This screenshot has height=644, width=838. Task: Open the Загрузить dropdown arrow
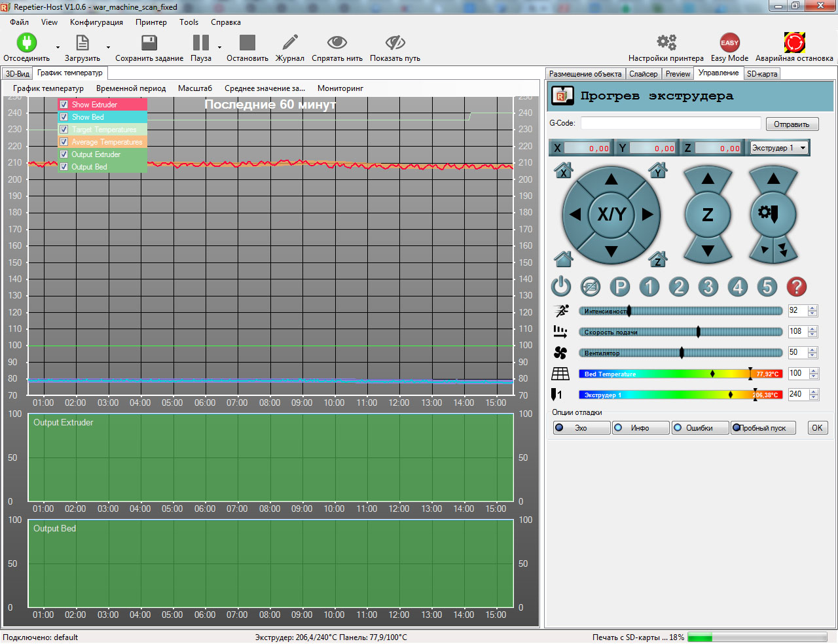[108, 48]
